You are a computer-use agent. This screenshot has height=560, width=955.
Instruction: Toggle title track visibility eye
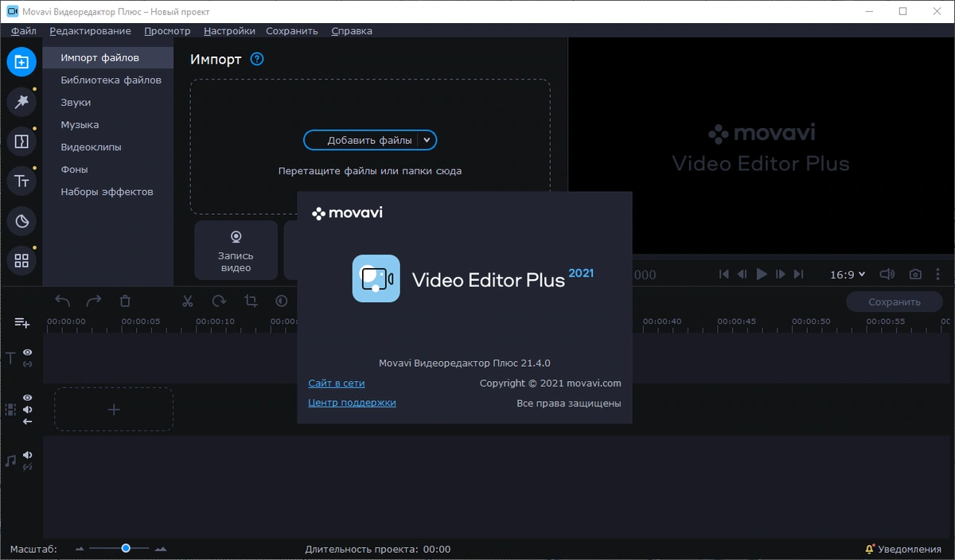(x=28, y=352)
